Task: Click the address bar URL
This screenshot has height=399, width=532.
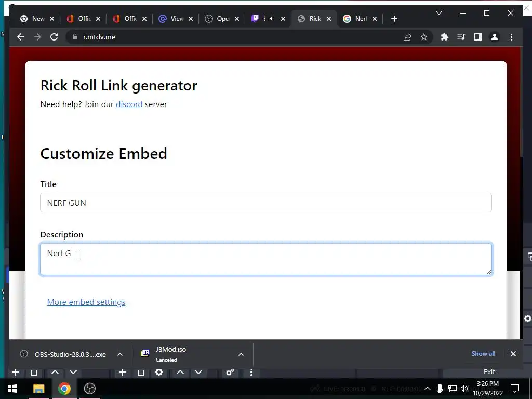Action: coord(99,37)
